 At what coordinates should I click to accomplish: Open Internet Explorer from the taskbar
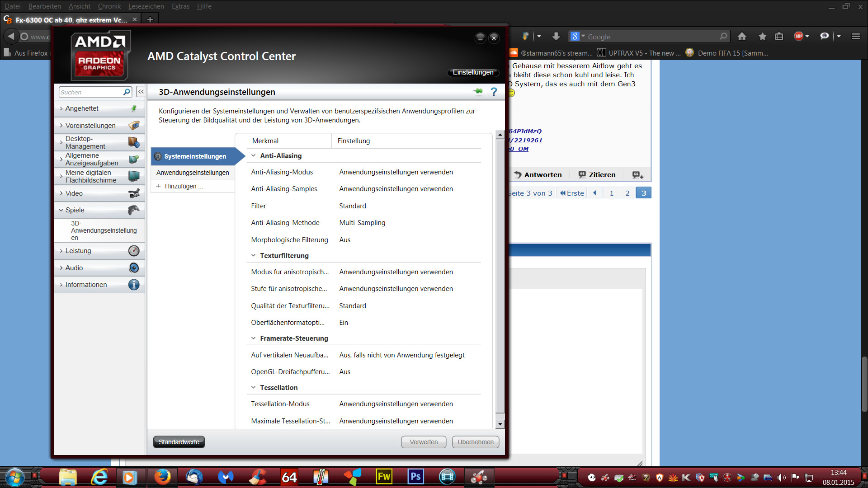[99, 477]
